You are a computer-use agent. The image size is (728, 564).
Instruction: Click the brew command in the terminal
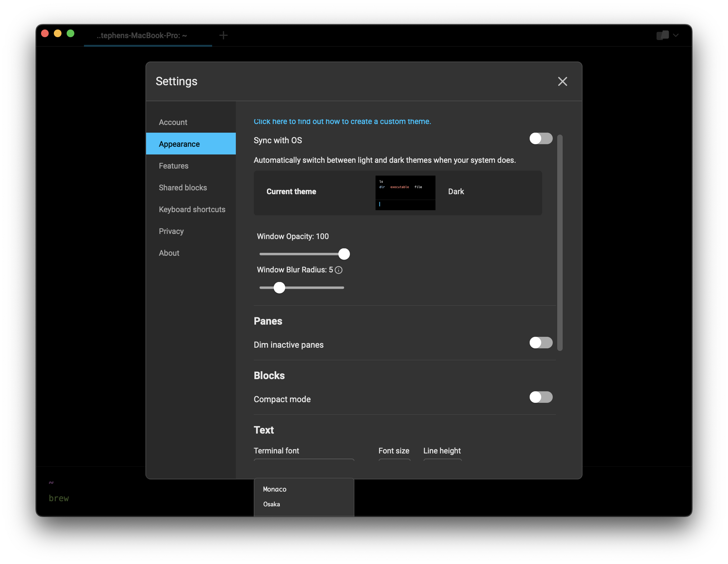[59, 498]
